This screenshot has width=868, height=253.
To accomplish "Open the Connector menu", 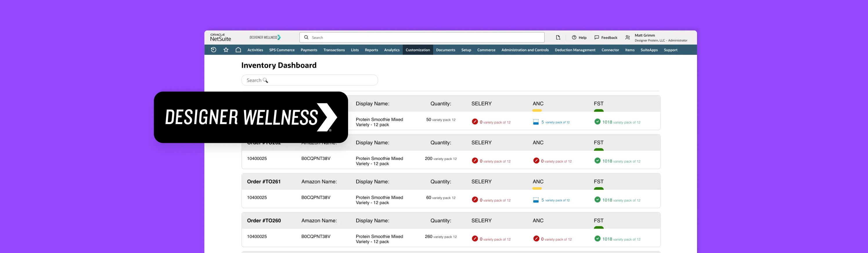I will pos(610,50).
